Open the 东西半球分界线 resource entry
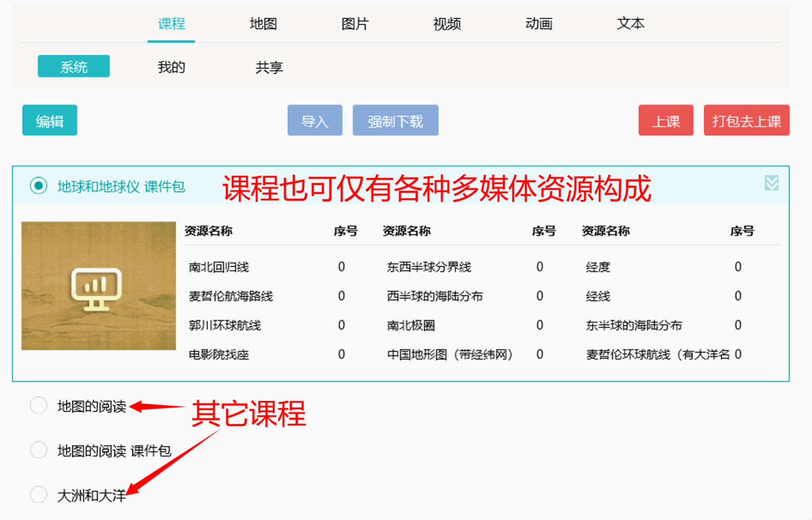The image size is (812, 520). coord(429,267)
